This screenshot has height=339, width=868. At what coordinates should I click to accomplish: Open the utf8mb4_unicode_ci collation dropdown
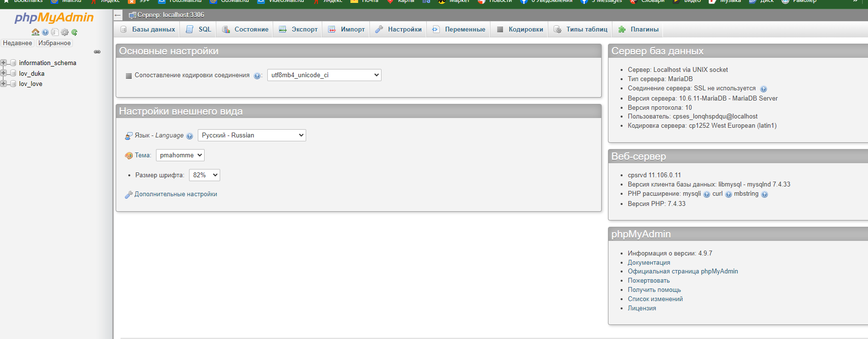(324, 75)
